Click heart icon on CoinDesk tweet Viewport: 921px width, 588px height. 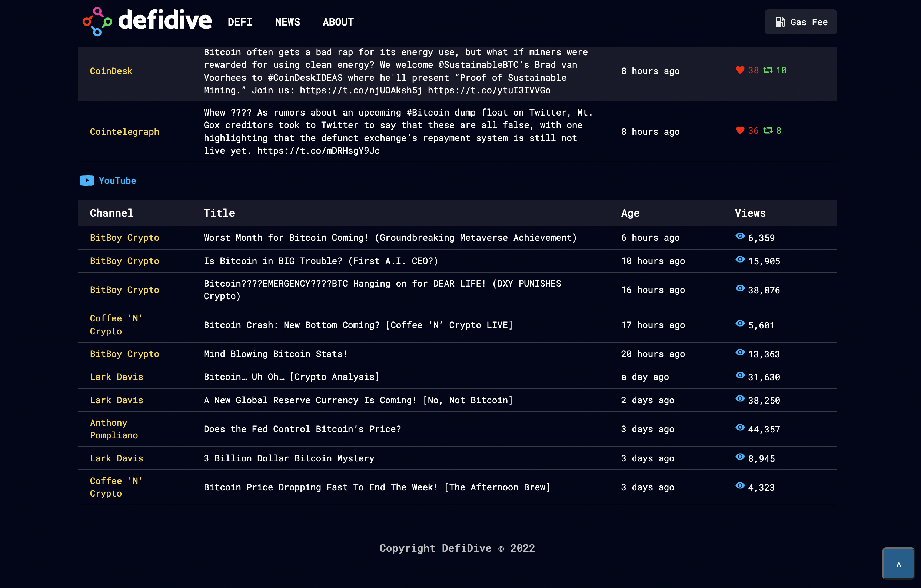(740, 70)
